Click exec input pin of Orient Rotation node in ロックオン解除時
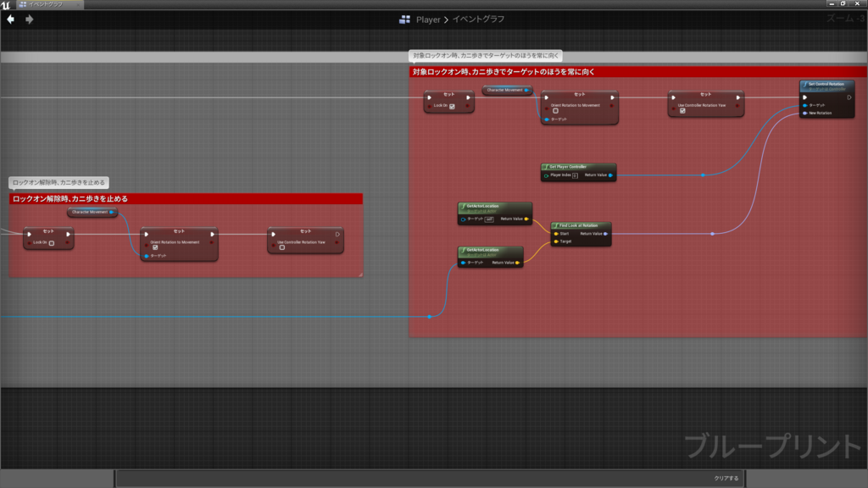 pyautogui.click(x=146, y=234)
